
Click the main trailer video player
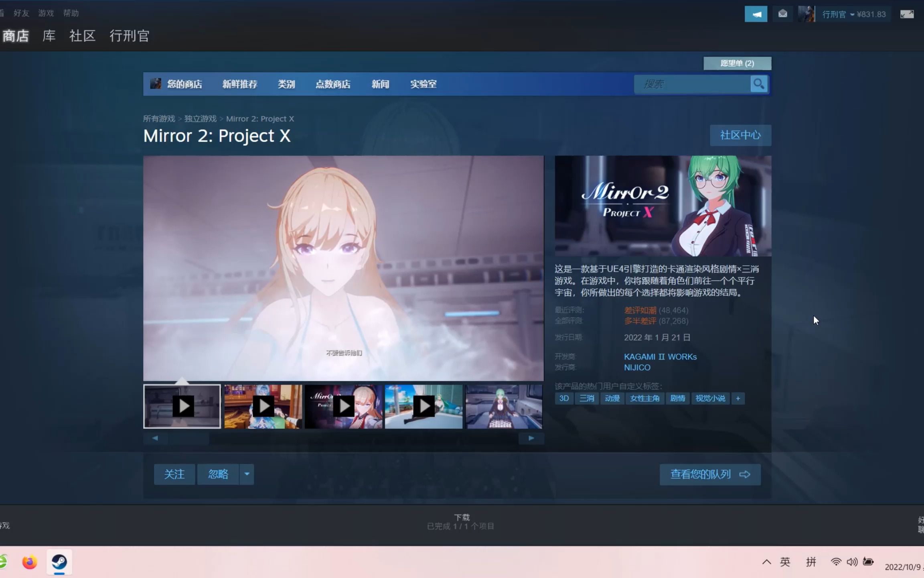pos(344,268)
